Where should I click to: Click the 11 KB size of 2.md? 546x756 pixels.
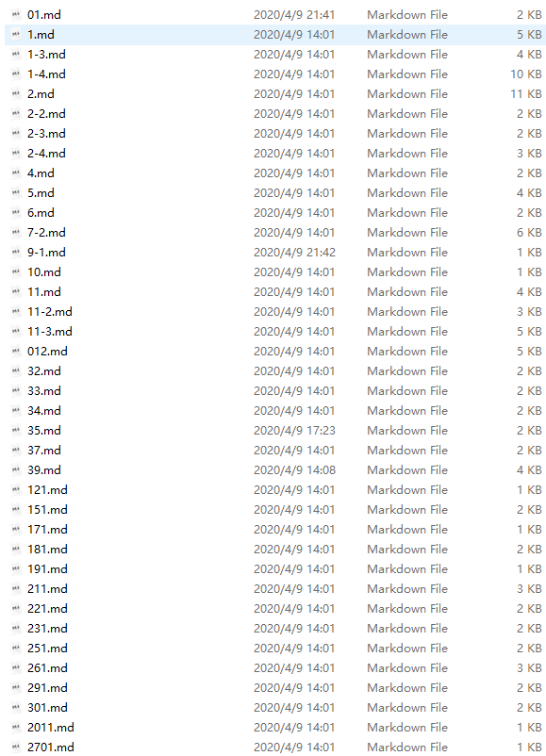point(526,94)
